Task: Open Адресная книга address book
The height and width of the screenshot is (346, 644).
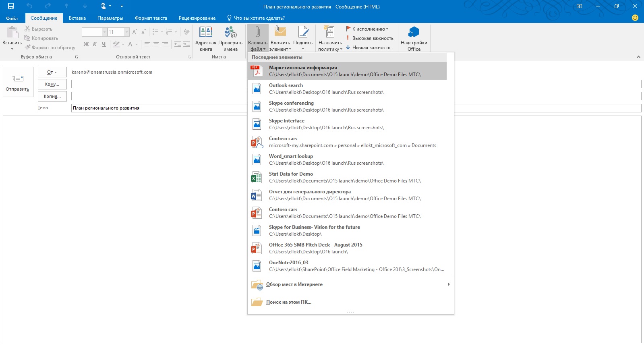Action: tap(206, 39)
